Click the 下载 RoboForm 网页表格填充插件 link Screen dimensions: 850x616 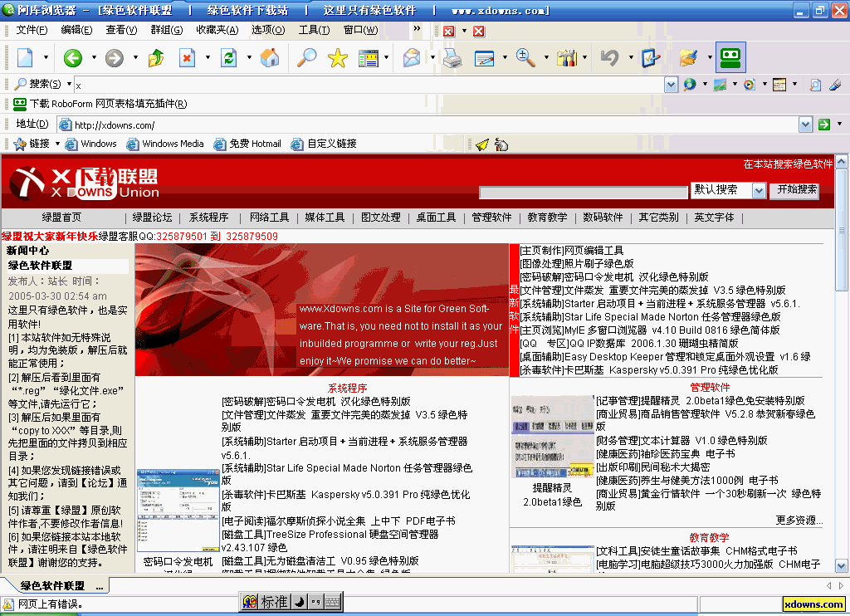point(100,104)
